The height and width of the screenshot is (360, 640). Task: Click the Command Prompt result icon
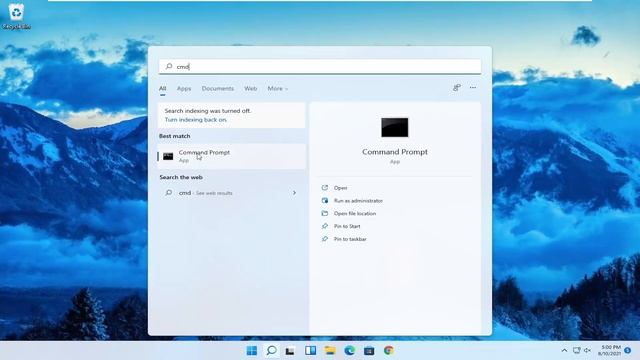[x=168, y=156]
